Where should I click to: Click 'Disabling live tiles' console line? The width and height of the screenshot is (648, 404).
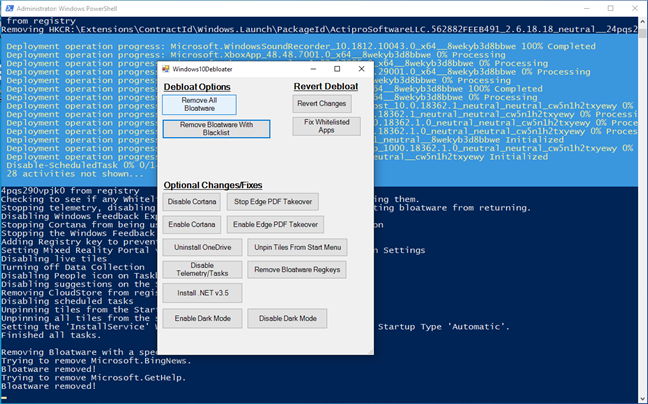pyautogui.click(x=54, y=259)
